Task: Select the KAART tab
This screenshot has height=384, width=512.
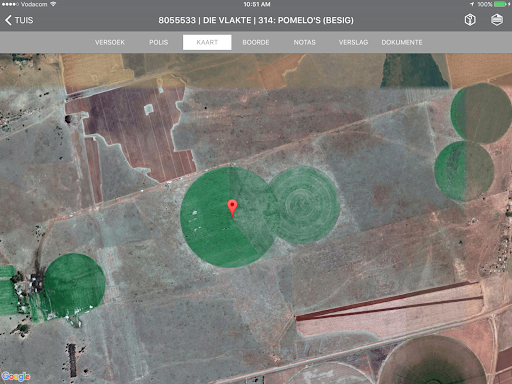Action: [207, 42]
